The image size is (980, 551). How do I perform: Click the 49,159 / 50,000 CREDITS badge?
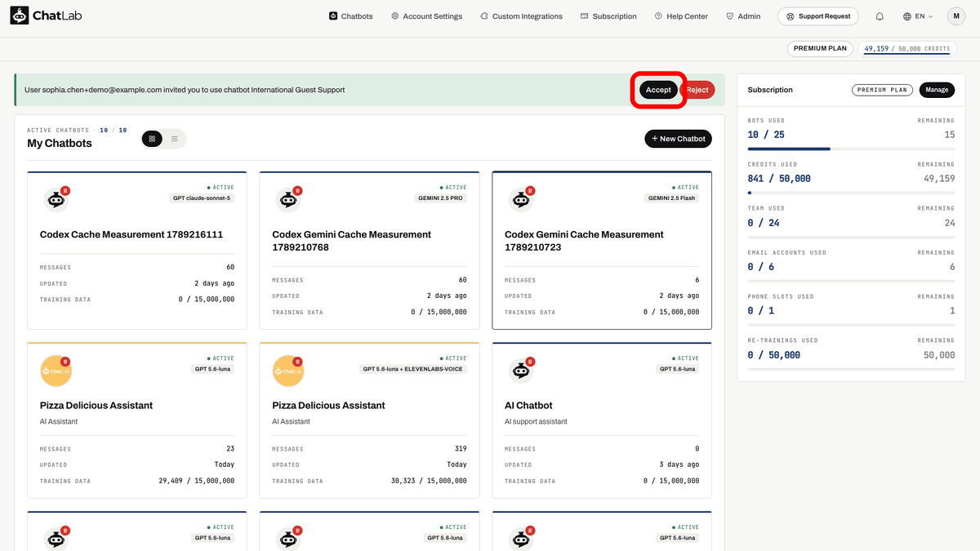[906, 48]
